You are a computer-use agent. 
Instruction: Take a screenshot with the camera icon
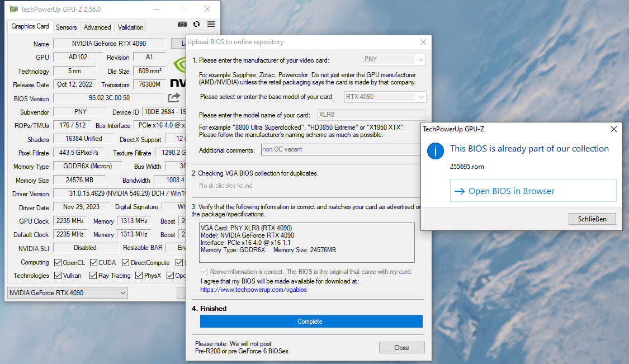click(182, 24)
